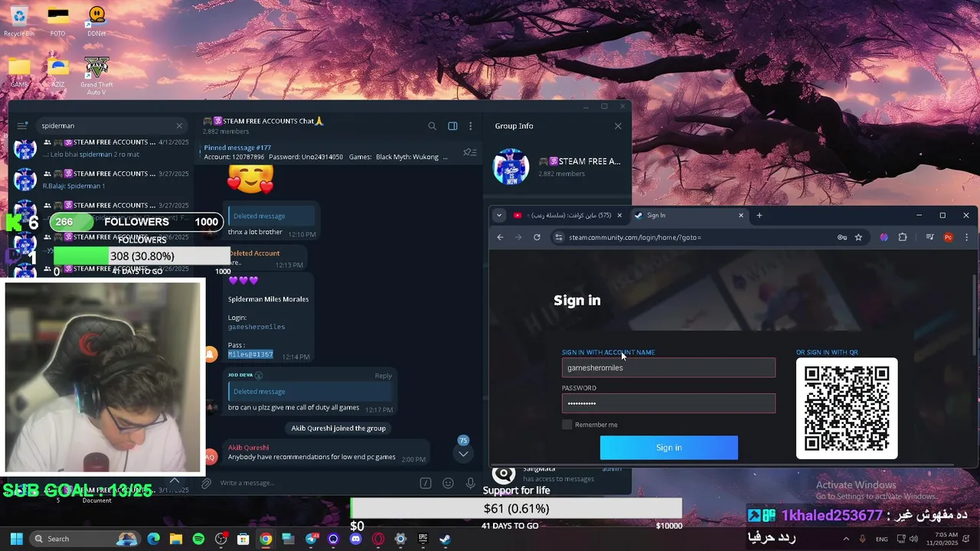The width and height of the screenshot is (980, 551).
Task: Click 'thnx a lot brother' message
Action: (256, 232)
